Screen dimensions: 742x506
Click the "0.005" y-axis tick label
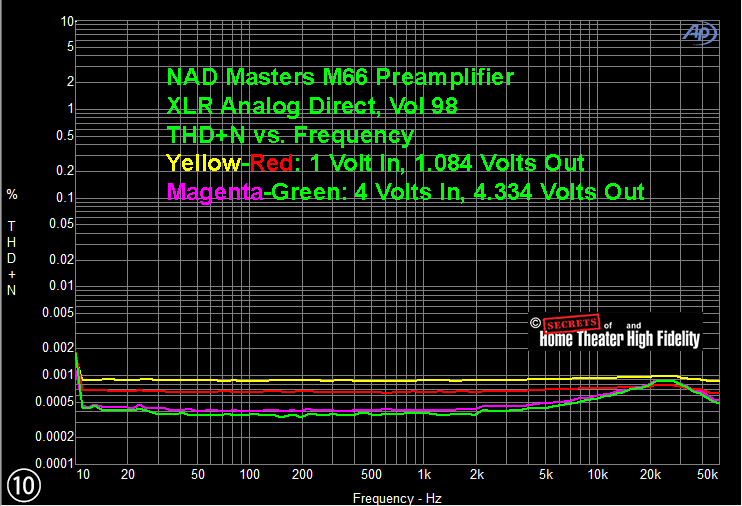pos(58,312)
